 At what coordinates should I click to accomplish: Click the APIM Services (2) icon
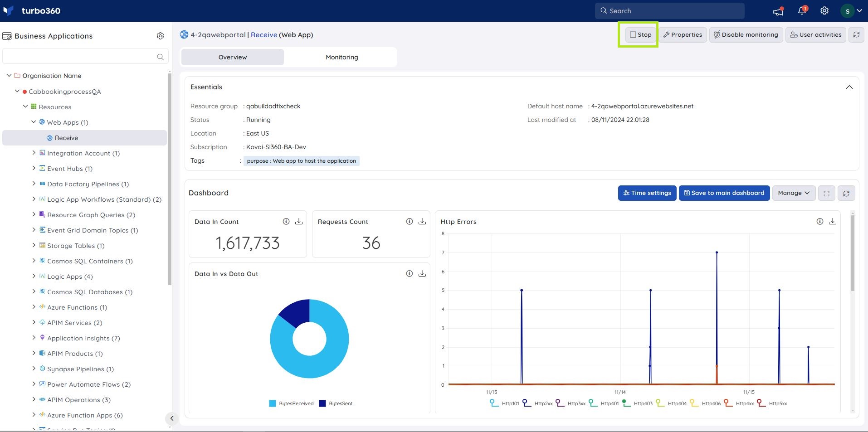42,322
